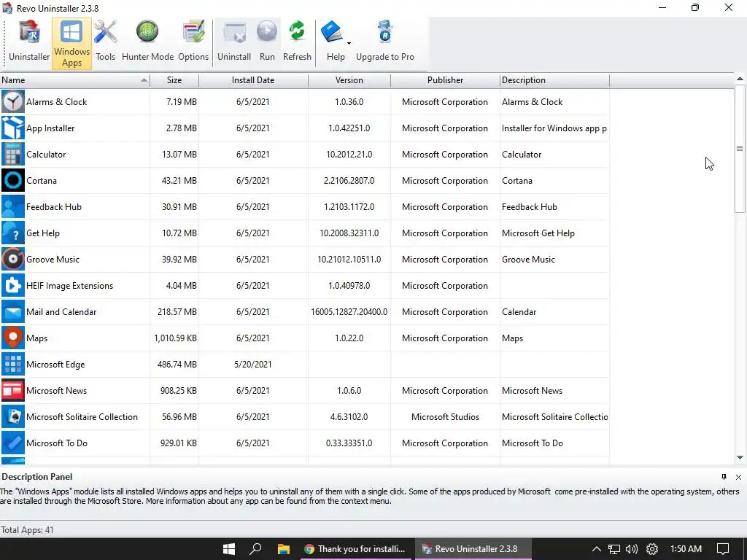Viewport: 747px width, 560px height.
Task: Select the Get Help app icon
Action: point(13,233)
